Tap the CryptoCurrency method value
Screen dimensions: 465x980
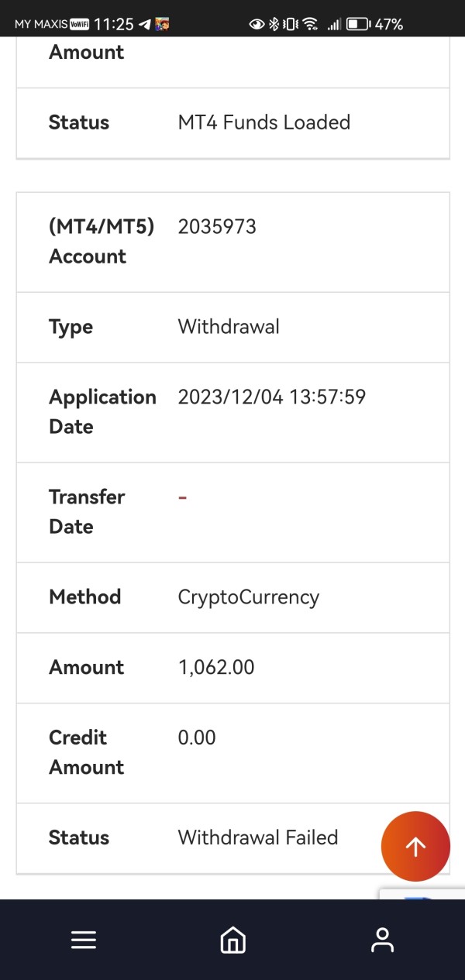249,597
